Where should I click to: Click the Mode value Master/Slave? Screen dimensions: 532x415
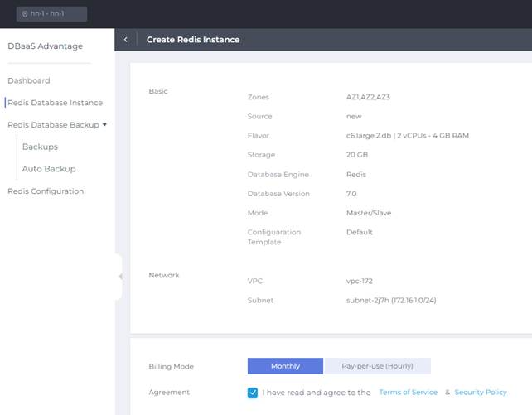click(369, 213)
